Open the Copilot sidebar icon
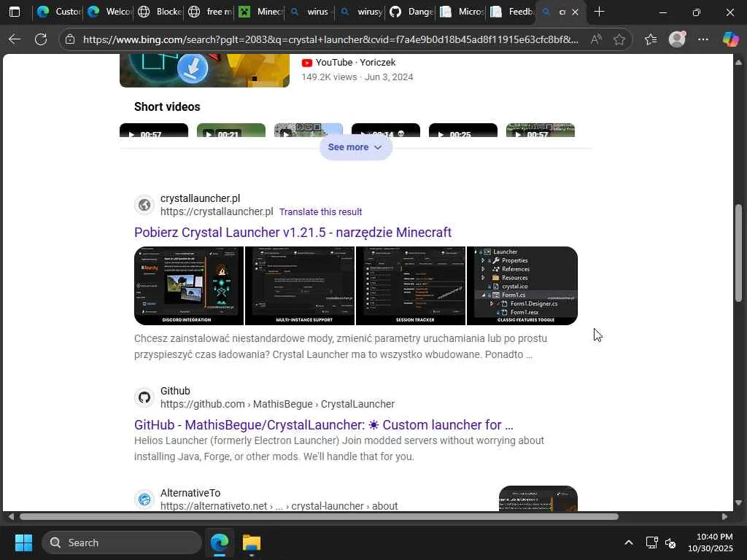The width and height of the screenshot is (747, 560). pos(730,39)
